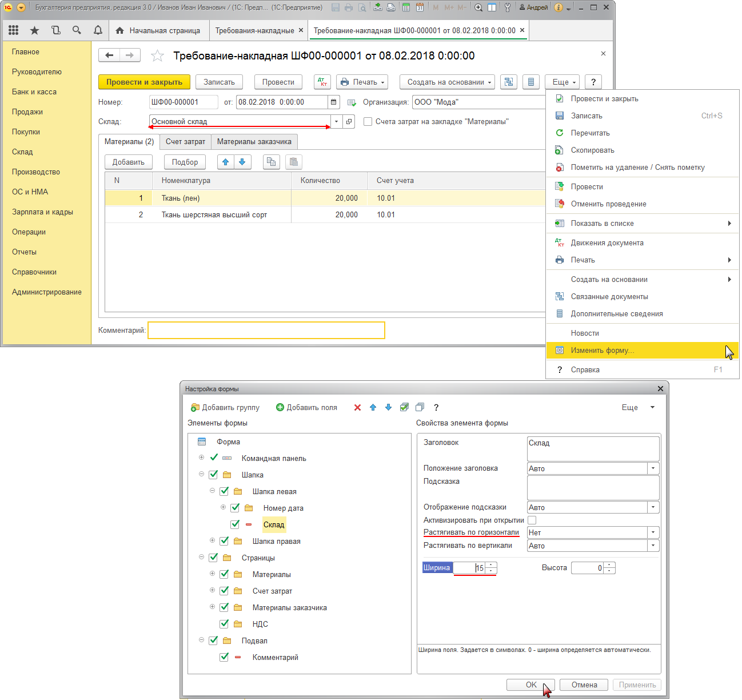Enable cost accounts on Materials tab checkbox
The width and height of the screenshot is (742, 700).
368,121
